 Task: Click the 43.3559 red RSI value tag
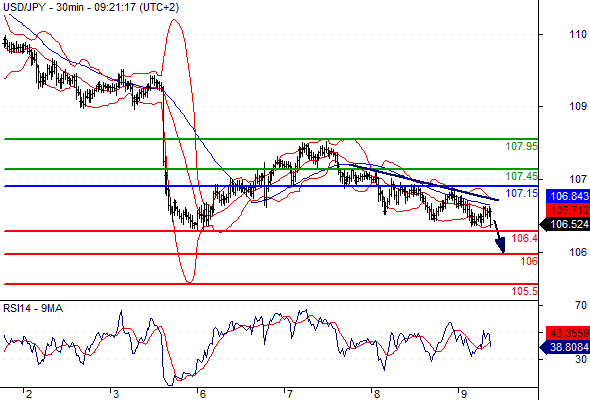[x=568, y=333]
